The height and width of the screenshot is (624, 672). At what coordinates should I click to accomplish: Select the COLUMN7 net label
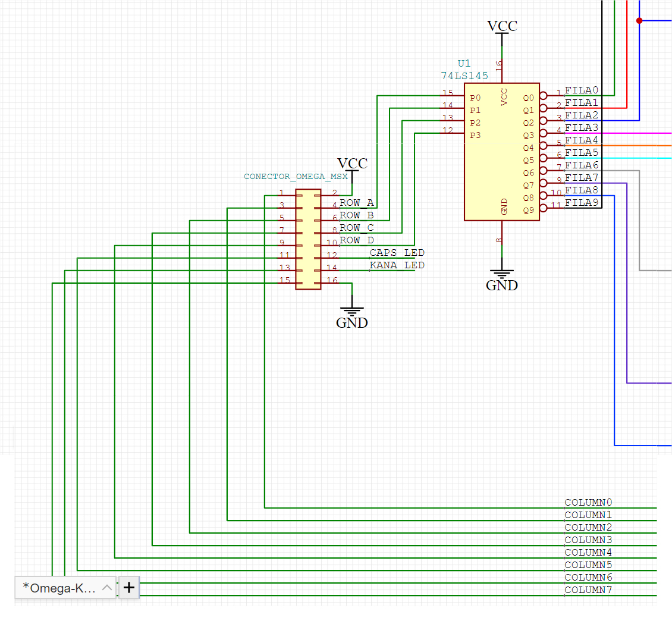click(x=588, y=590)
